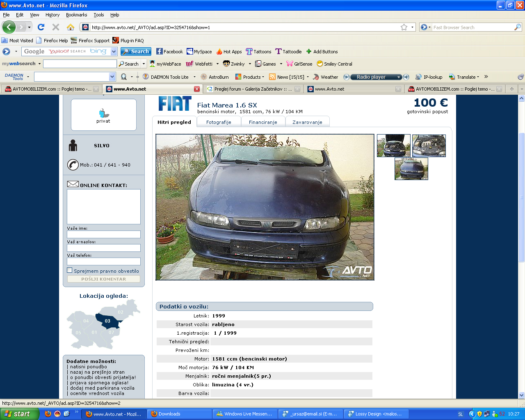This screenshot has width=525, height=420.
Task: Launch DAEMON Tools Lite from toolbar
Action: coord(166,77)
